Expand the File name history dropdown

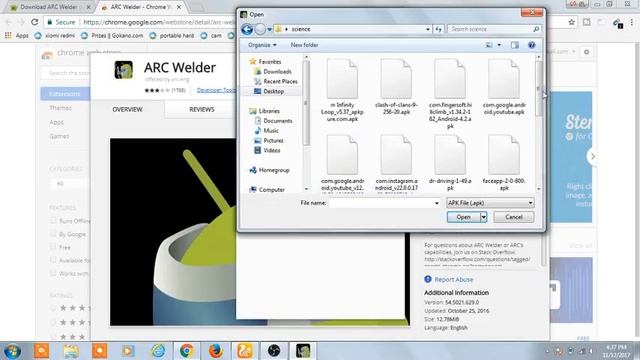(x=437, y=203)
